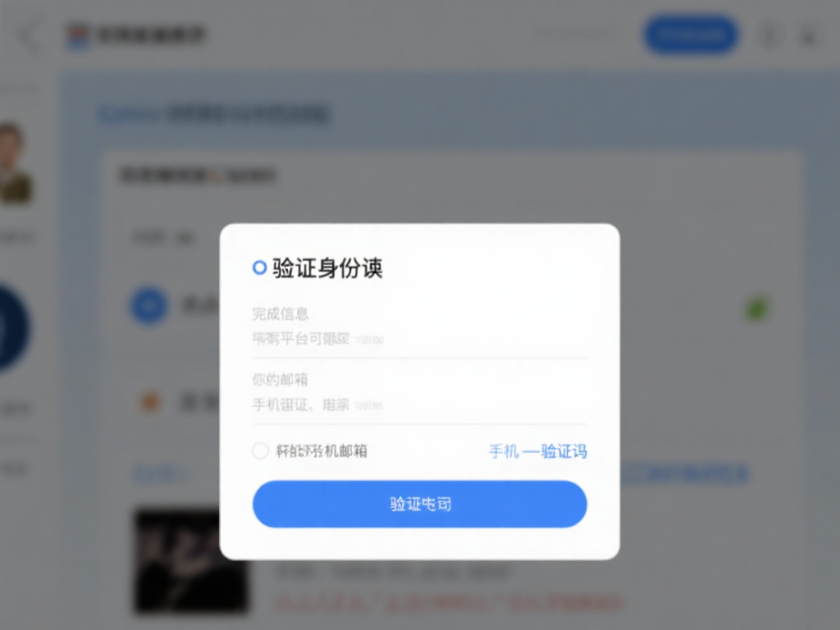This screenshot has height=630, width=840.
Task: Click the app logo icon in header
Action: tap(78, 36)
